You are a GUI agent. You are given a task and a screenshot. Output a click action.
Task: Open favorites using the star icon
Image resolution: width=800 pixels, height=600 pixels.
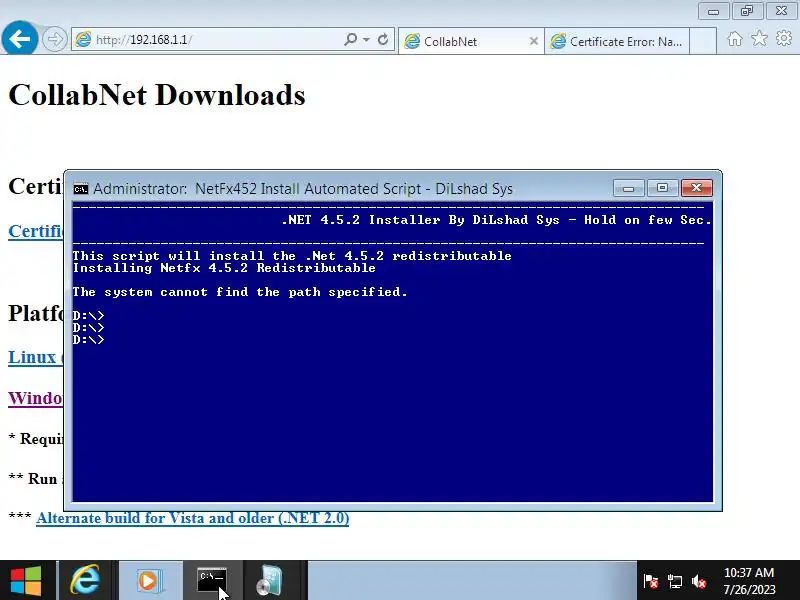[759, 38]
